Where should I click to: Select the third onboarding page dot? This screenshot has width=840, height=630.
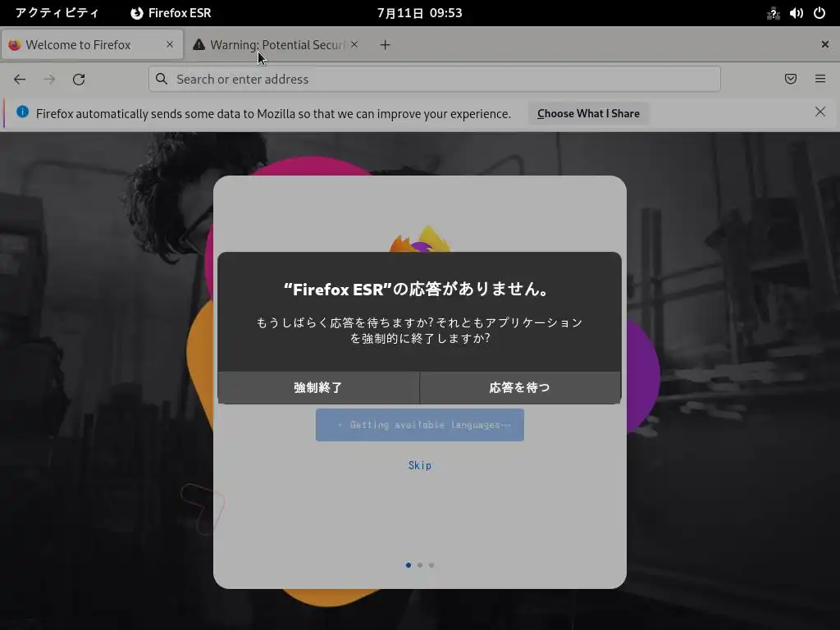(x=431, y=565)
